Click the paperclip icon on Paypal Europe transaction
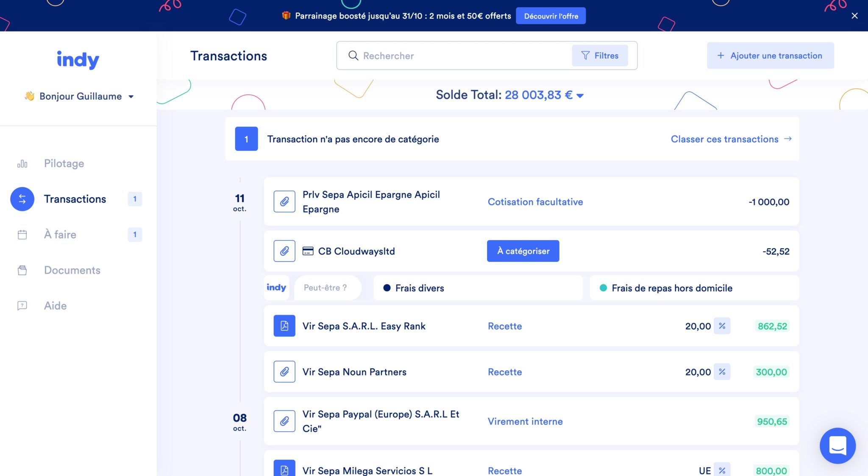 click(x=284, y=421)
